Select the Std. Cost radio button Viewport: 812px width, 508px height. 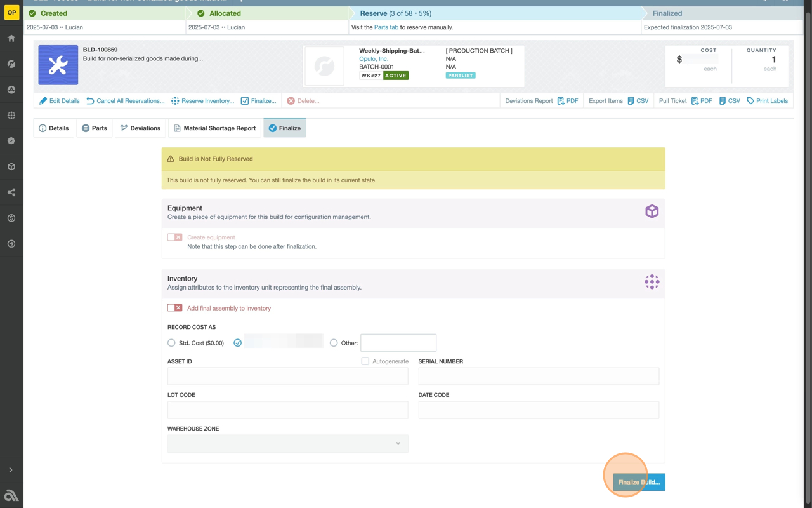tap(171, 343)
